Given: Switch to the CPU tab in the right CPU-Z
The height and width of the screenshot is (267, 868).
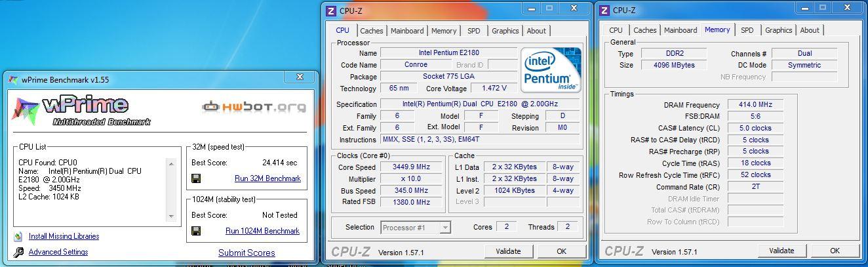Looking at the screenshot, I should pyautogui.click(x=616, y=30).
